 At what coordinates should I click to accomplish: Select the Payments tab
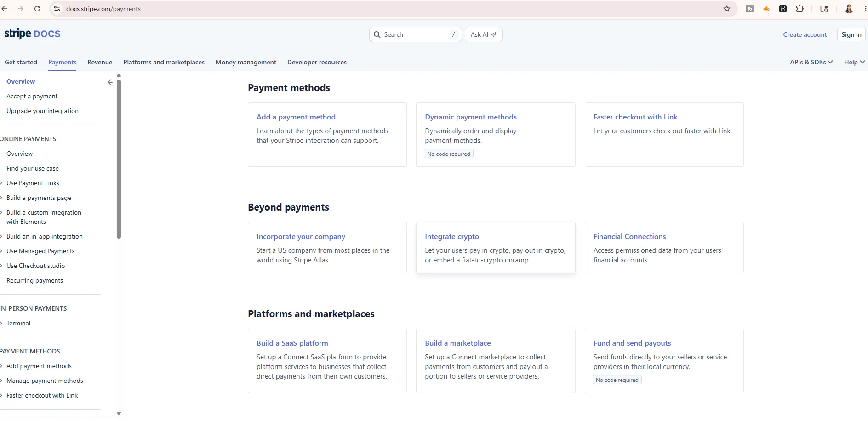click(63, 62)
